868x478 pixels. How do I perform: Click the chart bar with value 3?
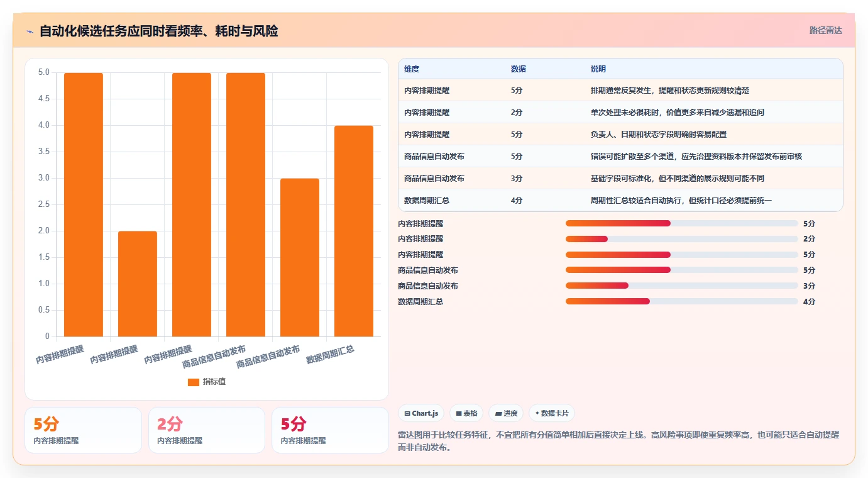[300, 257]
